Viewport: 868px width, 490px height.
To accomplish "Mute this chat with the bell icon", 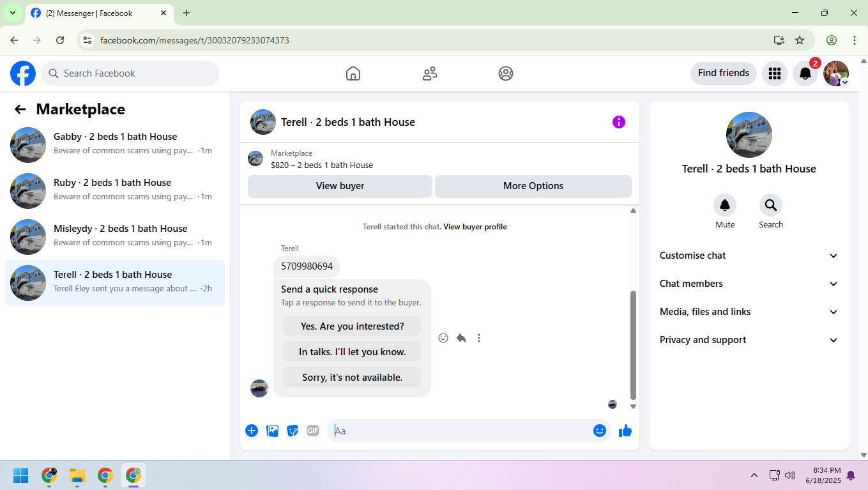I will 725,205.
